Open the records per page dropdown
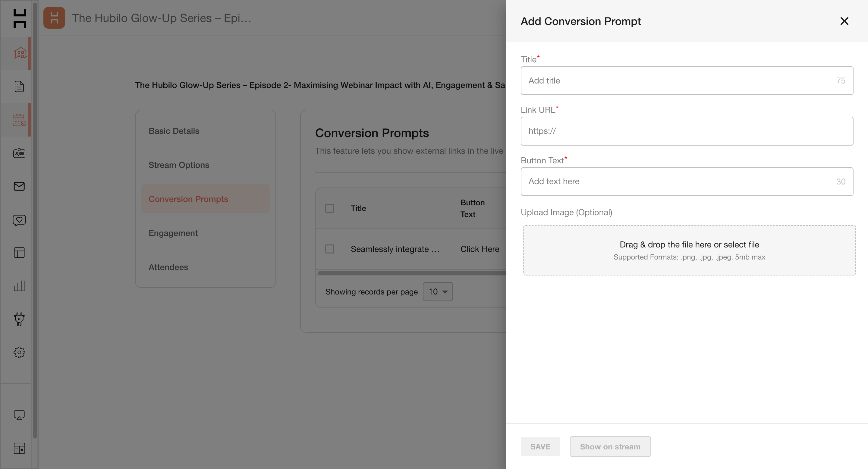 (x=438, y=291)
